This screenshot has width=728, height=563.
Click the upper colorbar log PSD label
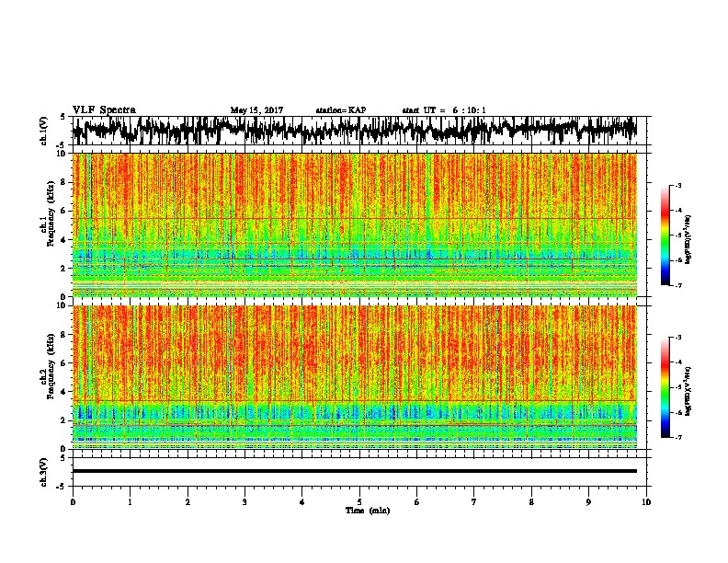tap(688, 240)
